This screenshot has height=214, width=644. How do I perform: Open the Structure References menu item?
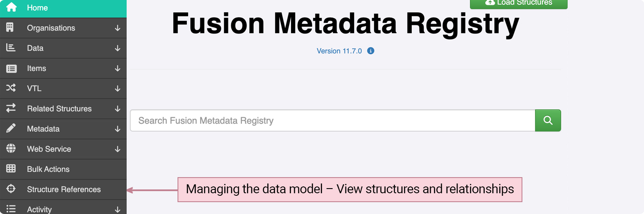click(x=63, y=189)
